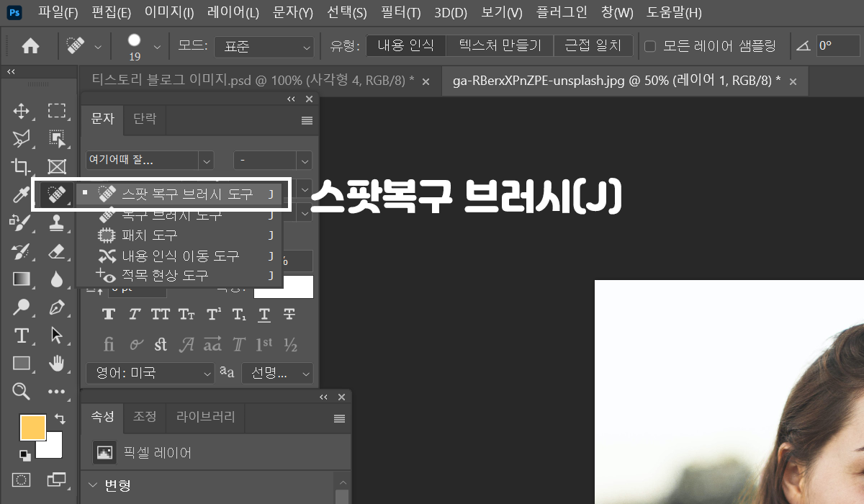Open the anti-aliasing 선명... dropdown
This screenshot has width=864, height=504.
tap(279, 373)
